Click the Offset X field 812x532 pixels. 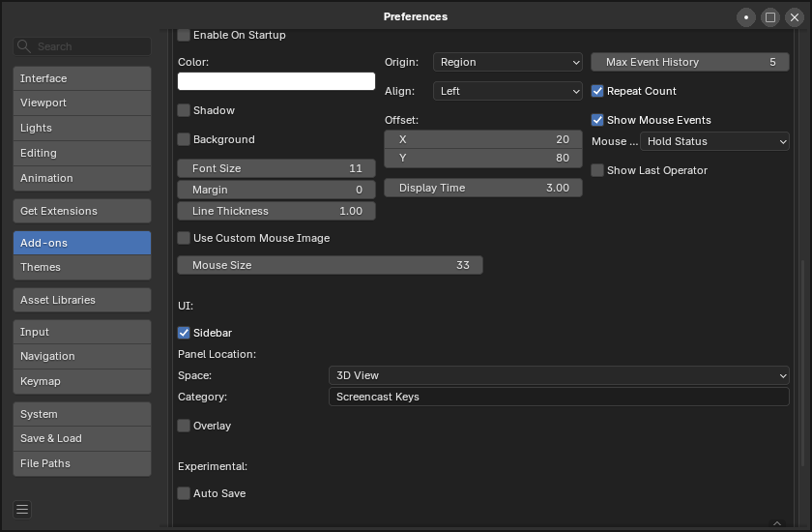tap(483, 139)
